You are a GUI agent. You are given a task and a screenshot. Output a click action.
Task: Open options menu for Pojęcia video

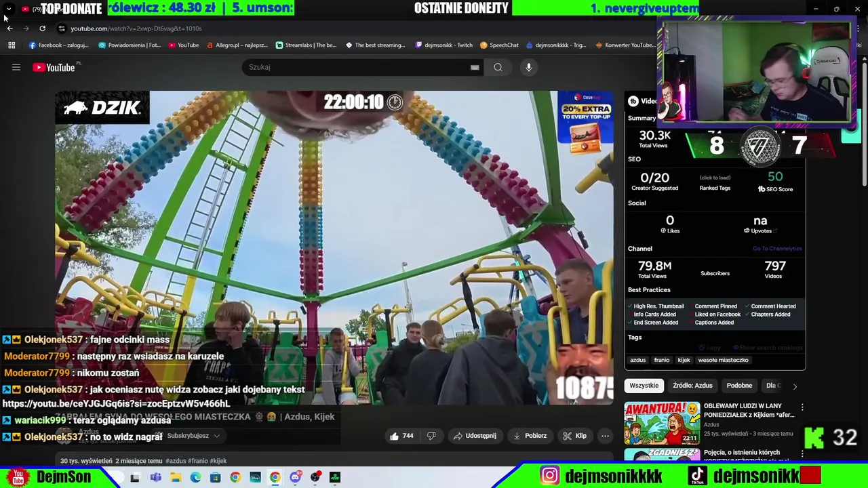pyautogui.click(x=802, y=454)
